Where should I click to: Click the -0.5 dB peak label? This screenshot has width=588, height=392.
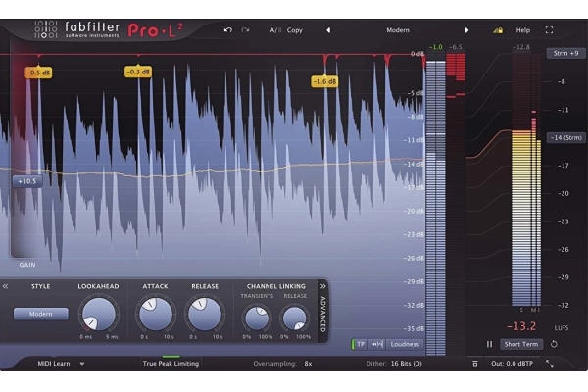[x=38, y=73]
